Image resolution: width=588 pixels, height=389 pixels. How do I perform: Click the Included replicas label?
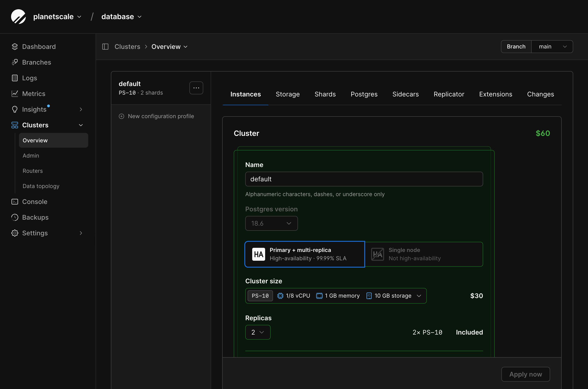469,332
